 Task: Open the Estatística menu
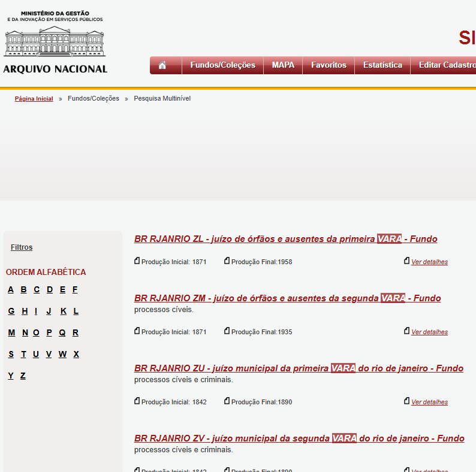point(382,65)
